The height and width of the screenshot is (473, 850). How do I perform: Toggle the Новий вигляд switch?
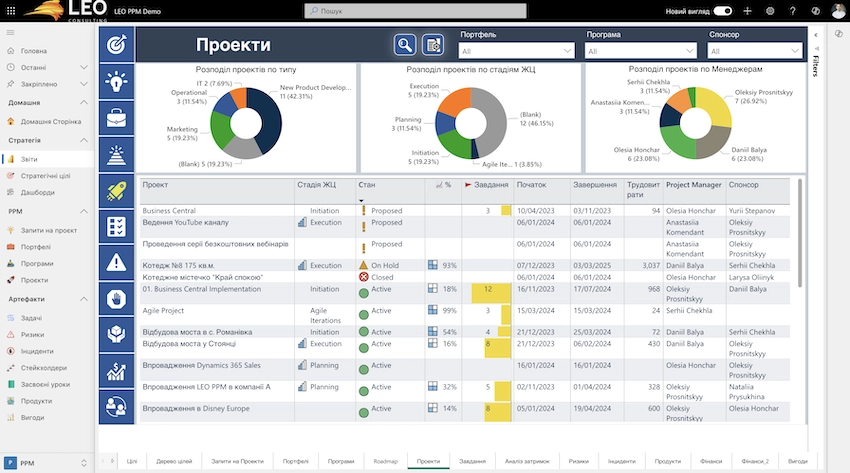(722, 11)
